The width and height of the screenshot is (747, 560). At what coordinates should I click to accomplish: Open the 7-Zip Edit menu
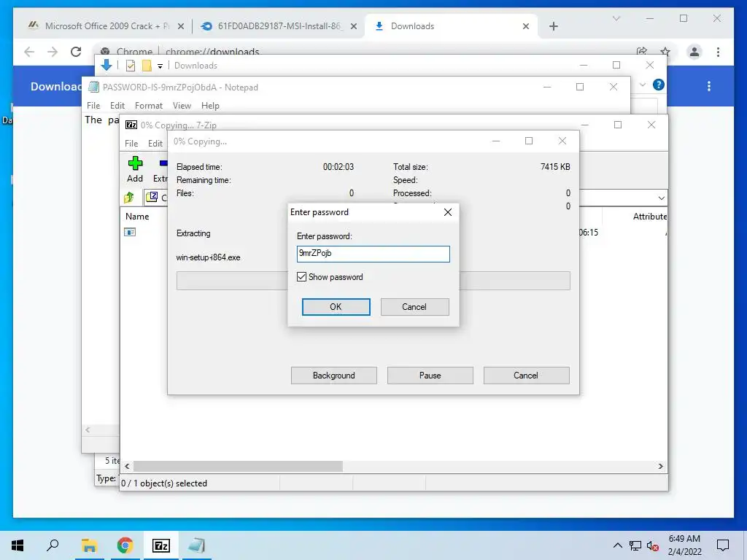point(155,144)
